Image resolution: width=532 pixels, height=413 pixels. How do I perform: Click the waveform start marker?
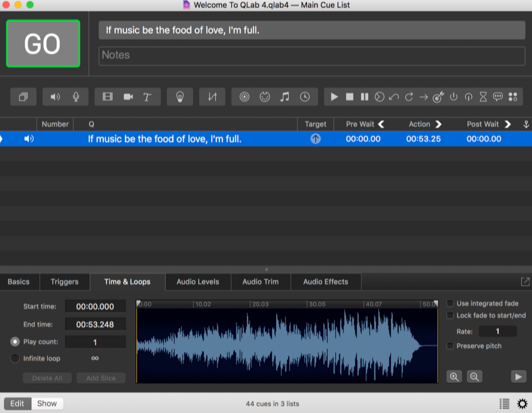pyautogui.click(x=138, y=303)
